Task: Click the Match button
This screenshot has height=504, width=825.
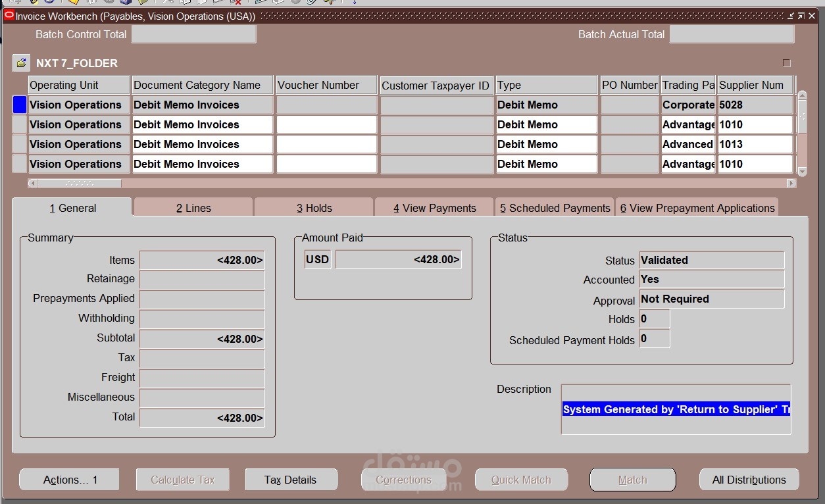Action: point(633,480)
